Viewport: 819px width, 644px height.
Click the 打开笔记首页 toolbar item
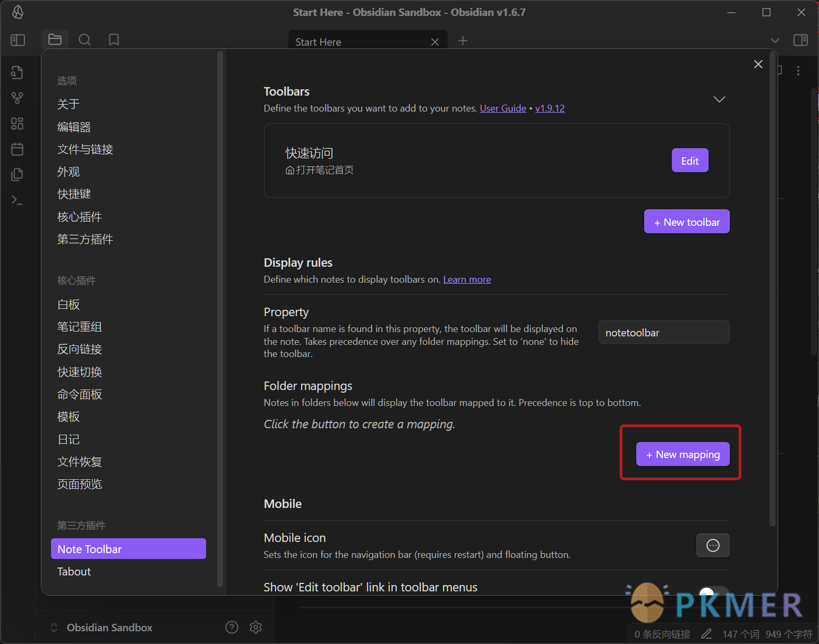320,170
